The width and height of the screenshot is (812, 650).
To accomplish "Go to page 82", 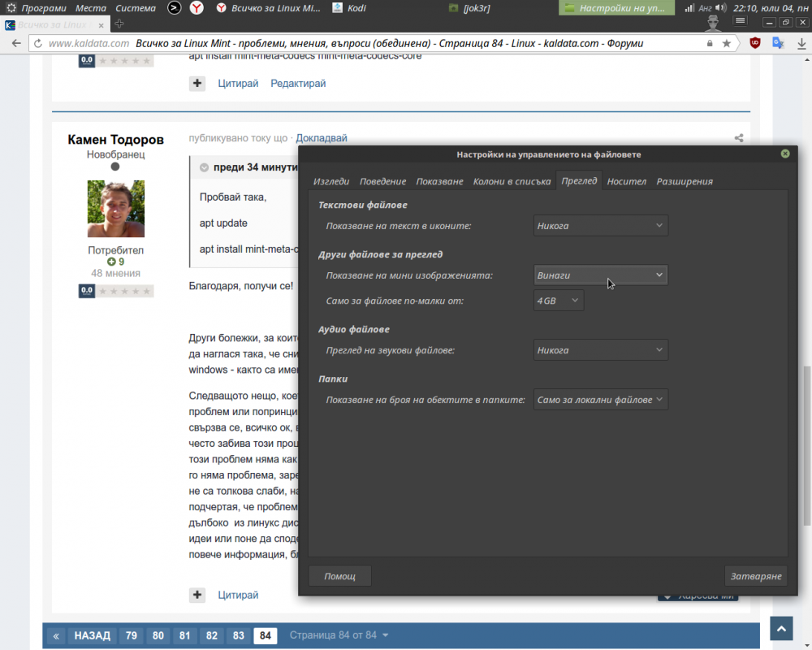I will click(212, 635).
